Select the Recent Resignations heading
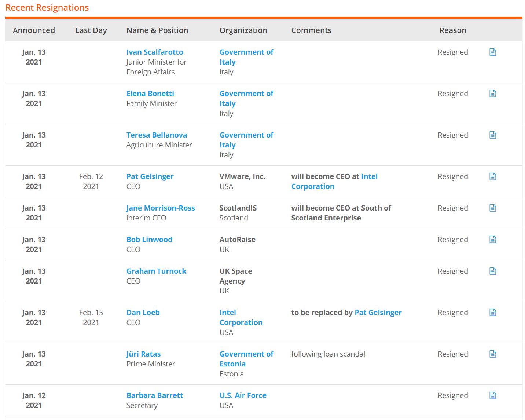 [x=47, y=8]
